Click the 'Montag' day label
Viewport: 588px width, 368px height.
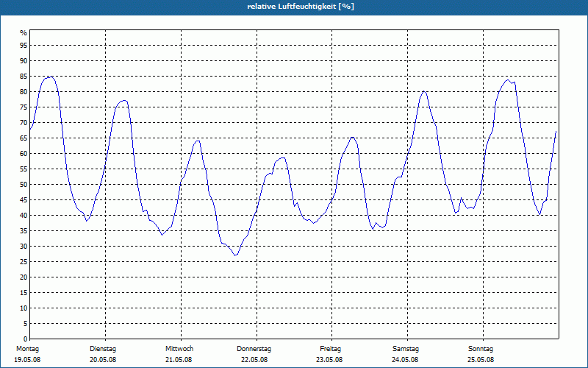click(28, 349)
